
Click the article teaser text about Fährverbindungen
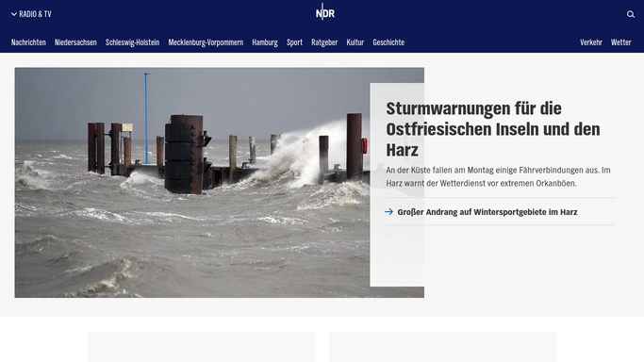(x=498, y=176)
